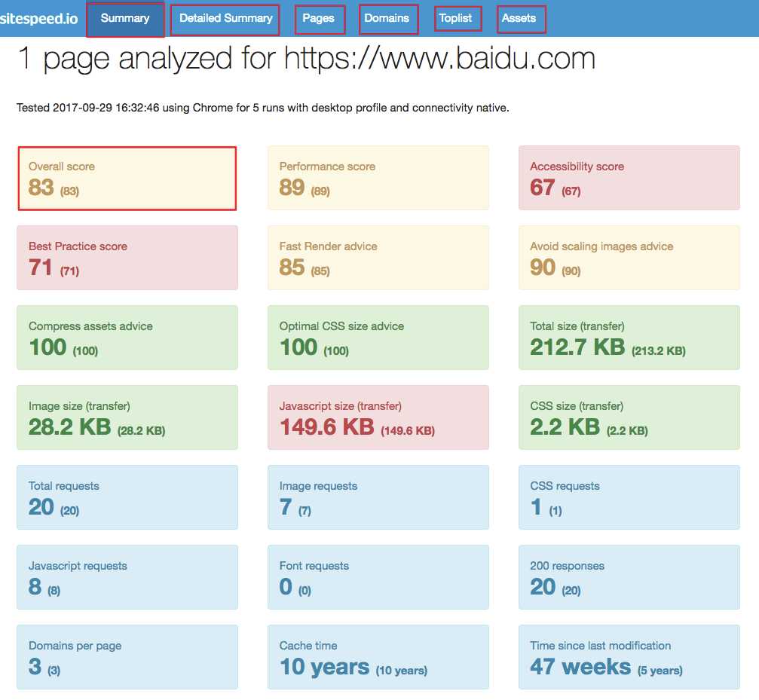
Task: Click the Performance score 89 card
Action: click(378, 178)
